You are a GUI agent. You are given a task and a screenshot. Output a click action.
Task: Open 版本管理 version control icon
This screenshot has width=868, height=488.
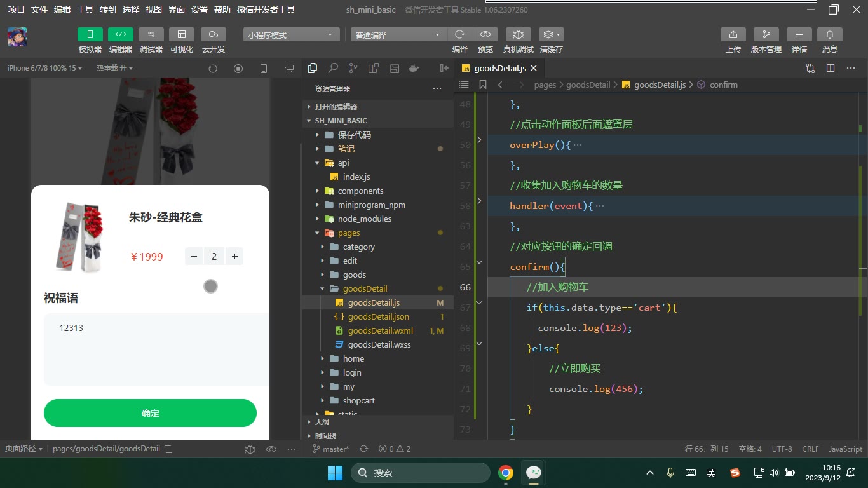(x=766, y=34)
